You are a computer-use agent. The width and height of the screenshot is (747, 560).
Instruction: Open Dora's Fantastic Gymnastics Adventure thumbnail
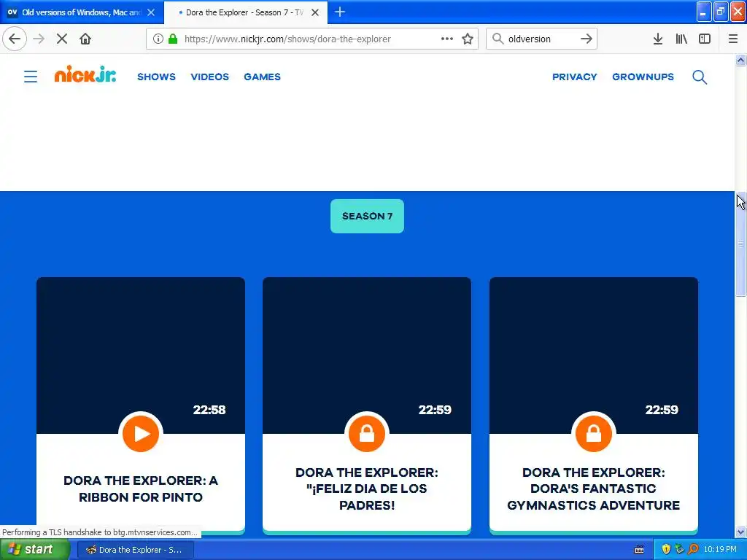pos(594,355)
